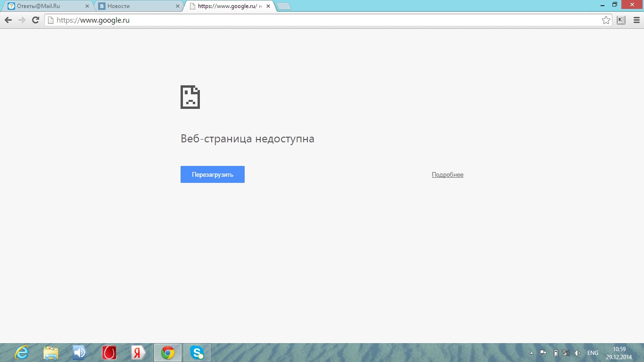The width and height of the screenshot is (644, 362).
Task: Open the Подробнее details link
Action: pyautogui.click(x=447, y=175)
